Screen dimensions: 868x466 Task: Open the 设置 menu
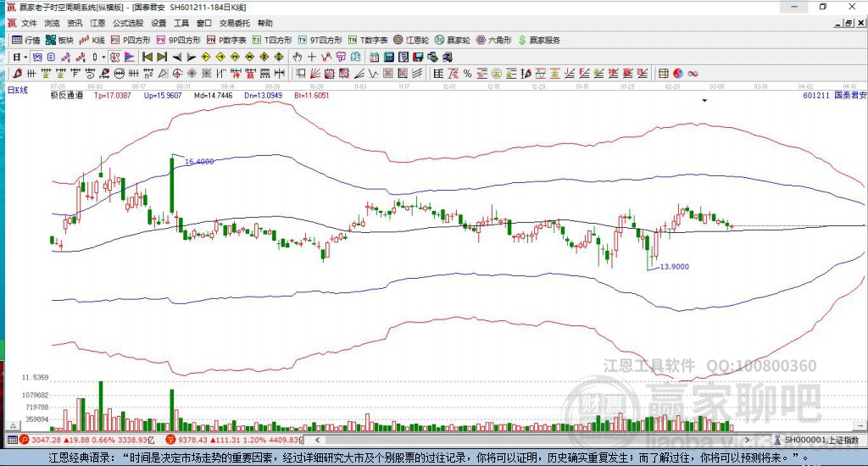click(159, 23)
